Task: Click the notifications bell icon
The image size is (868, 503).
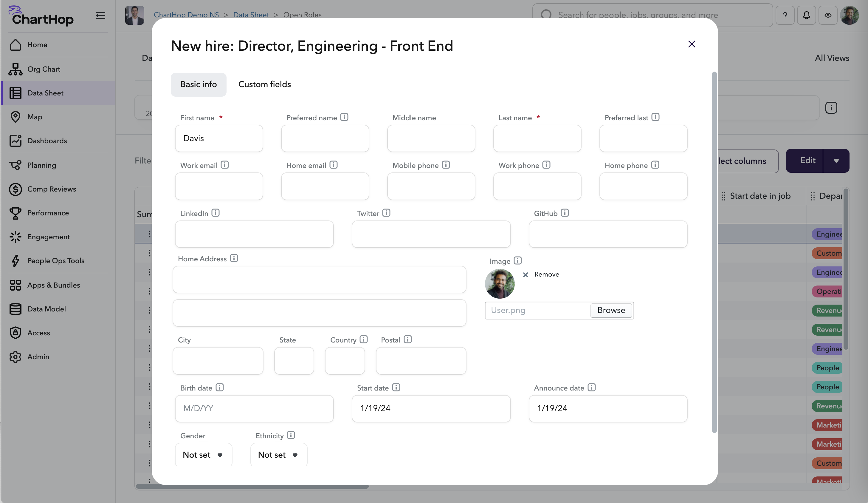Action: tap(806, 15)
